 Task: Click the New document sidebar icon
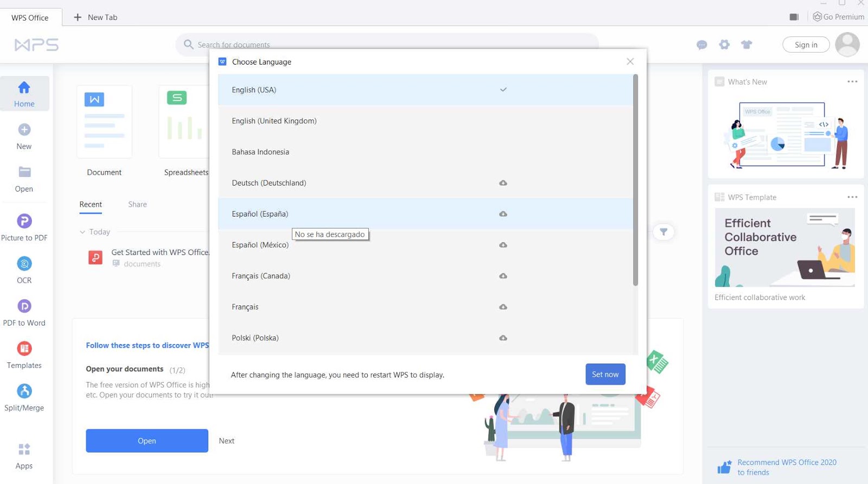point(24,130)
